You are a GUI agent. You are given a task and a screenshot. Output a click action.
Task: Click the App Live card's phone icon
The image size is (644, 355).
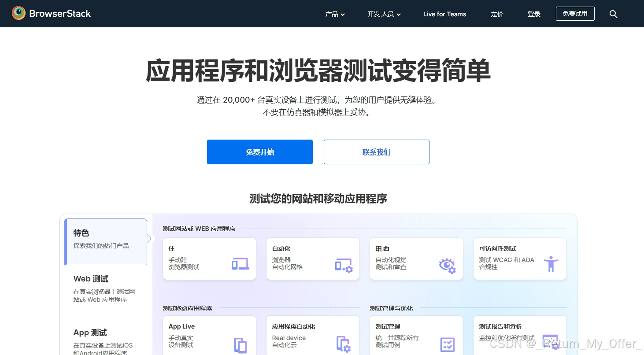pos(241,345)
